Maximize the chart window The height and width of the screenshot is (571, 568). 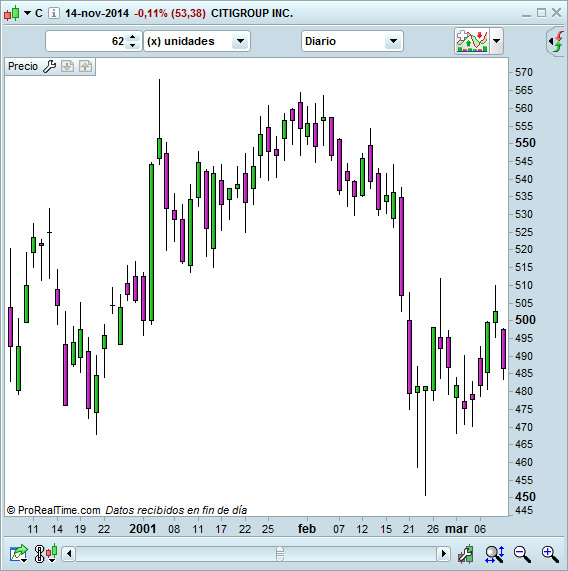click(541, 13)
